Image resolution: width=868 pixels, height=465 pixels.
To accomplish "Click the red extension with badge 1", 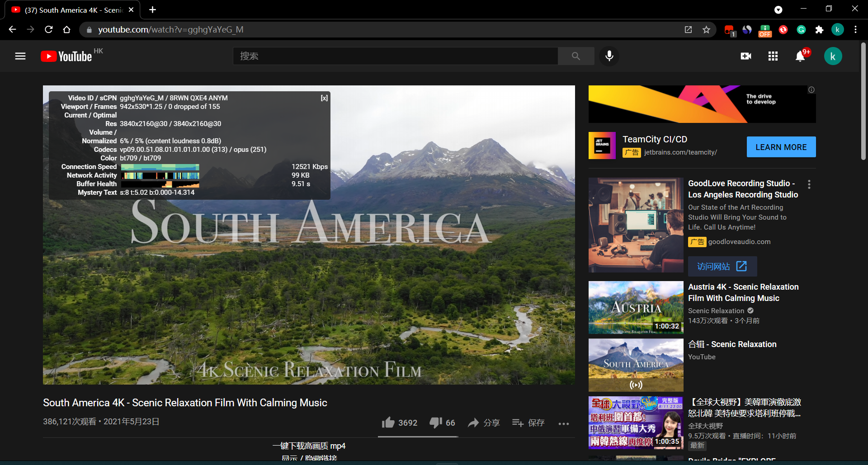I will pyautogui.click(x=729, y=30).
